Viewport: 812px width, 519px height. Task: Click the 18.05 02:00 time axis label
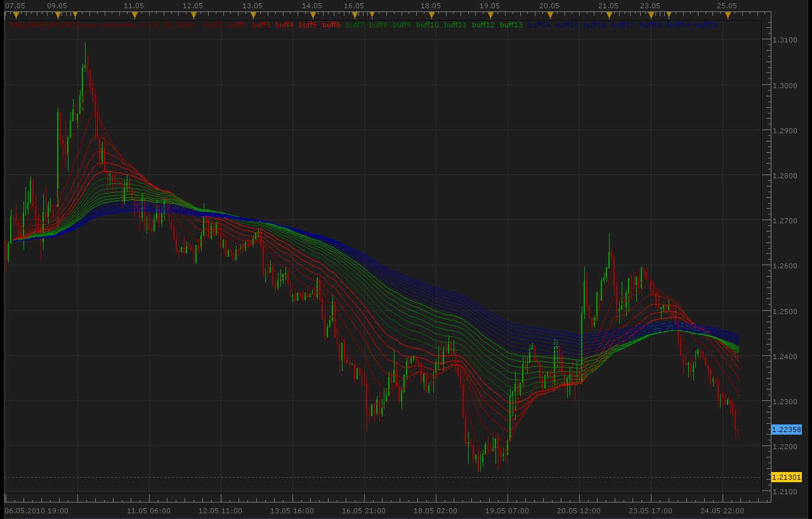coord(435,510)
